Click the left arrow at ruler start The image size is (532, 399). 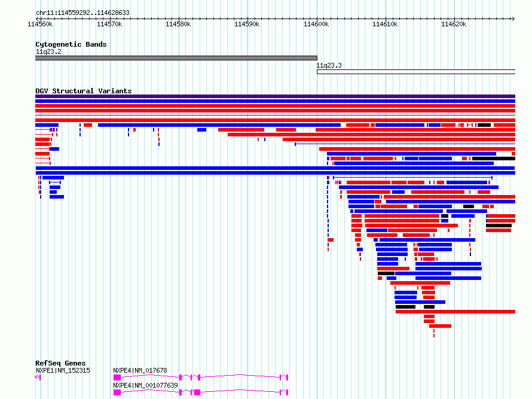[x=37, y=19]
